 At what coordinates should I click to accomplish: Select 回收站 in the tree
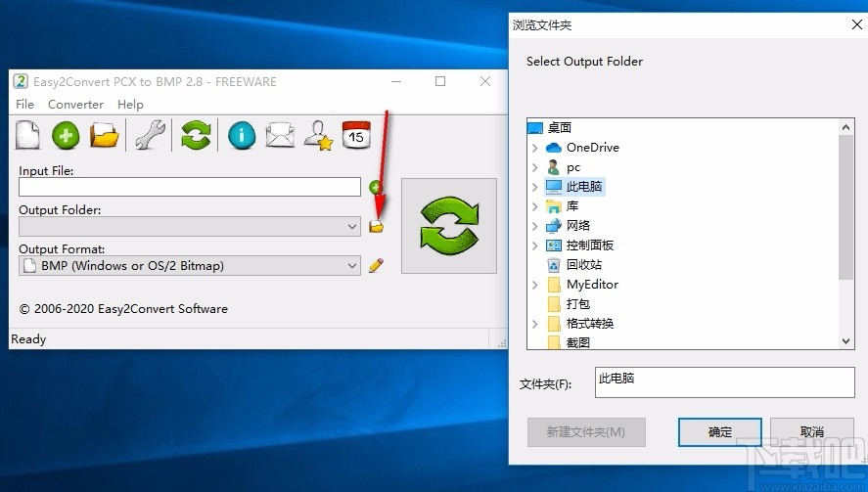(583, 264)
